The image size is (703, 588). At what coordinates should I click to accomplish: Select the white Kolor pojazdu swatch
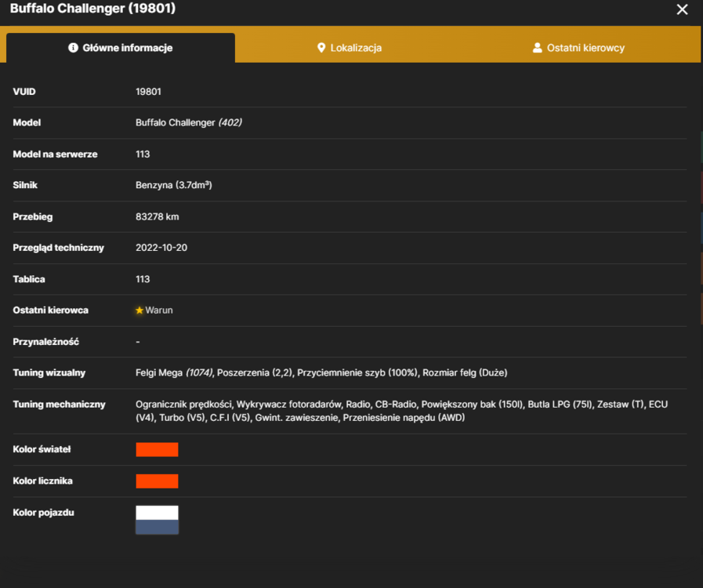tap(157, 513)
